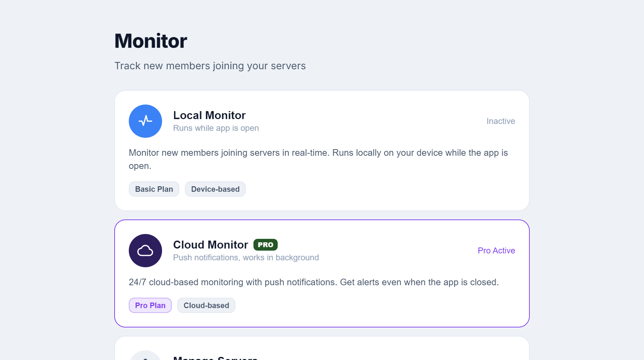
Task: Click the Inactive status label
Action: click(501, 121)
